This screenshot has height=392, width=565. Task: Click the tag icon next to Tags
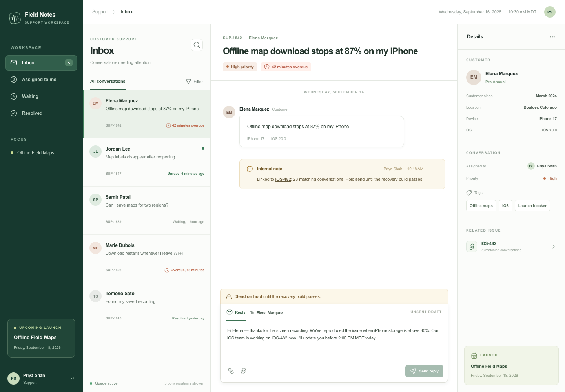click(x=469, y=193)
